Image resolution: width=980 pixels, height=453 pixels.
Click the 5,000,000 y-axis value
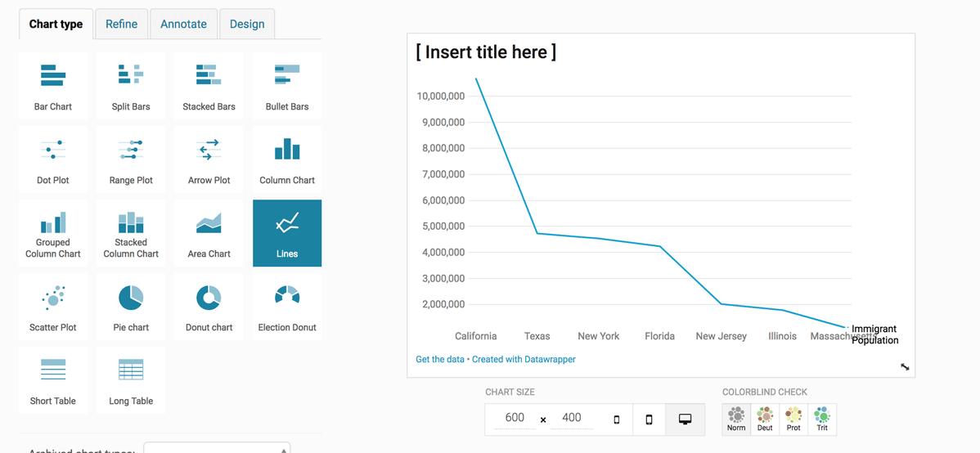[x=443, y=226]
